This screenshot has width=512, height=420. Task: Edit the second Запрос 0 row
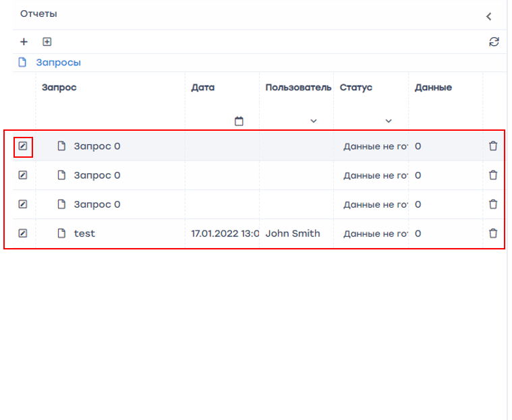[x=23, y=175]
